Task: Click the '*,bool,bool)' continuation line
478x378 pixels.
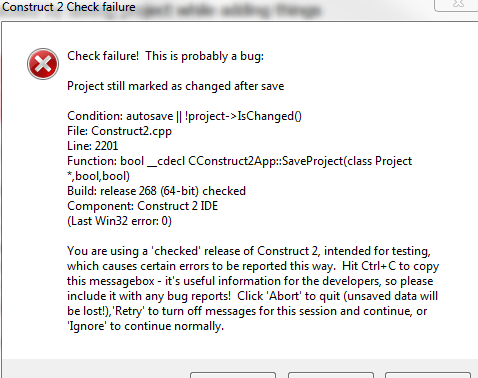Action: point(98,176)
